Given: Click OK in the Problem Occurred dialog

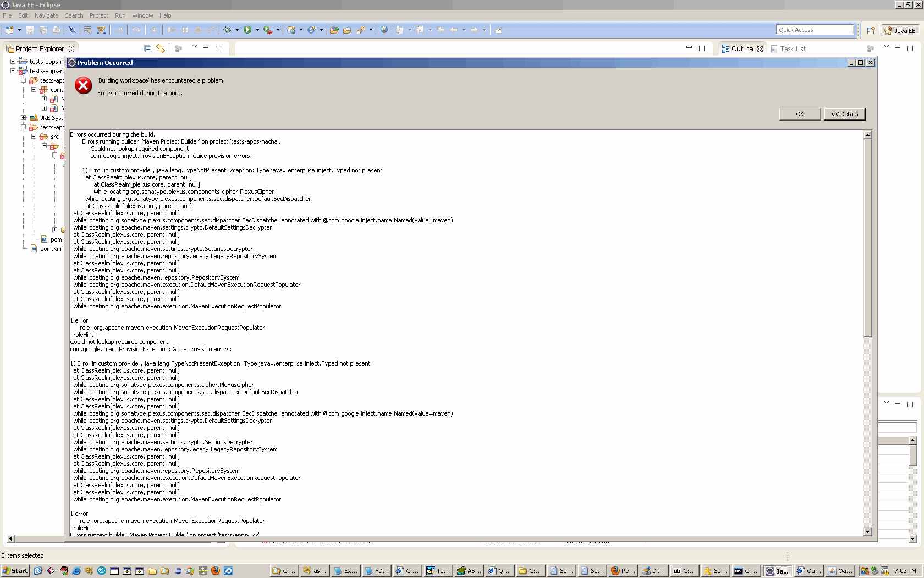Looking at the screenshot, I should pyautogui.click(x=800, y=114).
